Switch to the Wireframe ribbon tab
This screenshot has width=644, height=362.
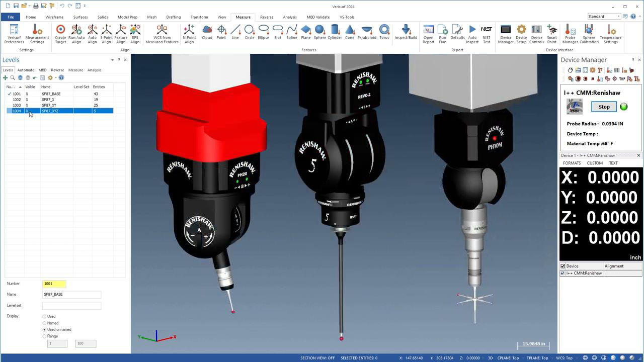(54, 17)
